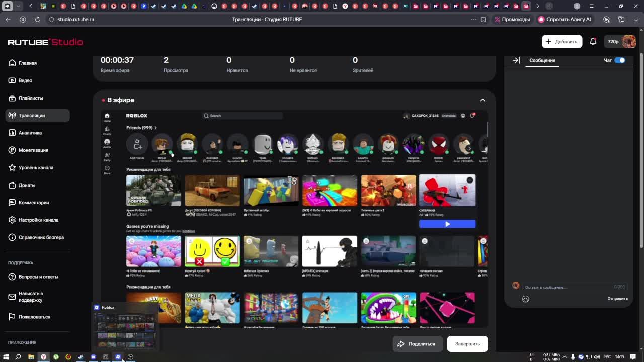644x362 pixels.
Task: Collapse the В эфире section
Action: 482,100
